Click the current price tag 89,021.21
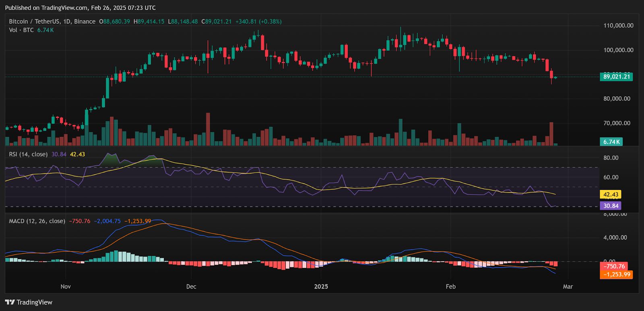This screenshot has height=311, width=644. pos(616,76)
